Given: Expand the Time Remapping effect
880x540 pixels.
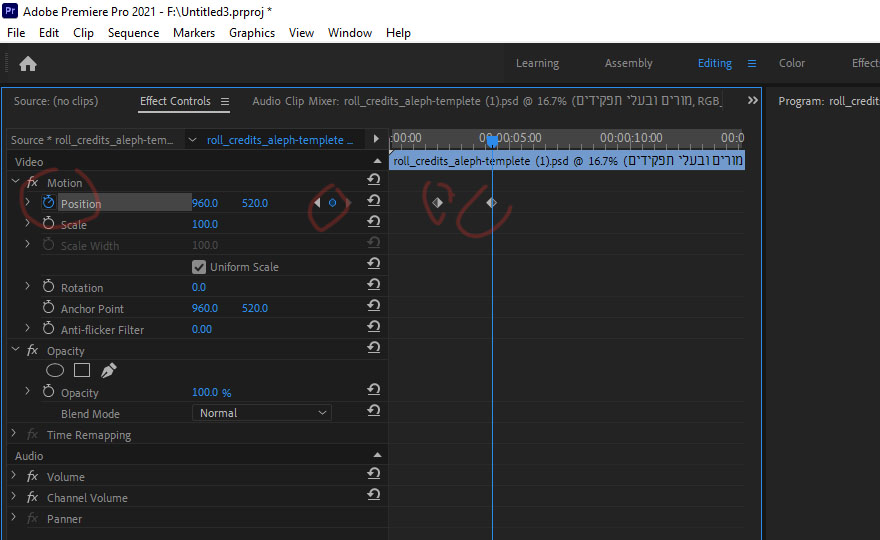Looking at the screenshot, I should pyautogui.click(x=14, y=435).
